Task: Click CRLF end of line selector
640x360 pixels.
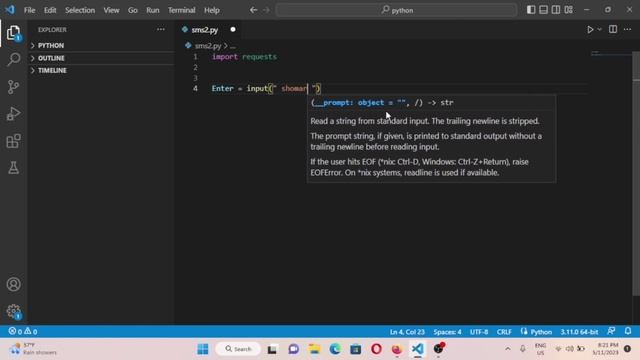Action: pyautogui.click(x=504, y=332)
